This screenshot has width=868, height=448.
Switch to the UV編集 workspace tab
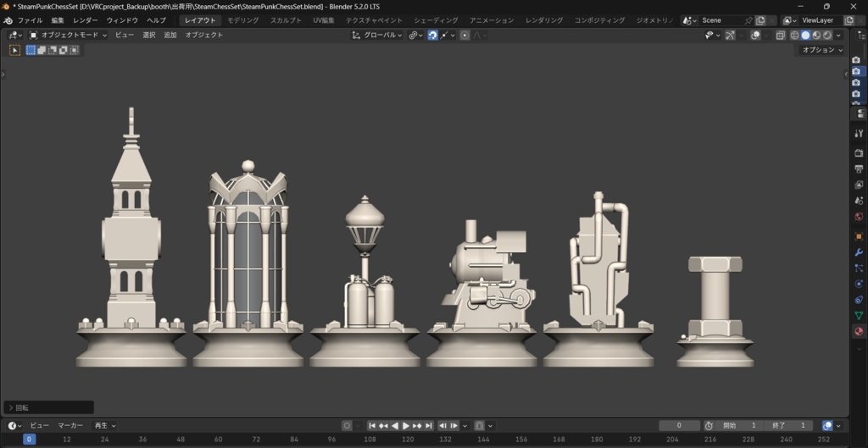(324, 20)
